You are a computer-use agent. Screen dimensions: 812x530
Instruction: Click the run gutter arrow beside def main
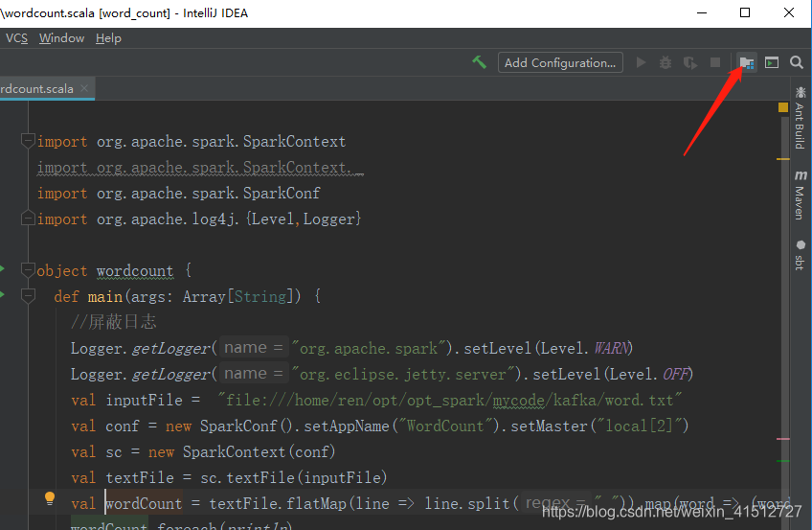pyautogui.click(x=3, y=294)
